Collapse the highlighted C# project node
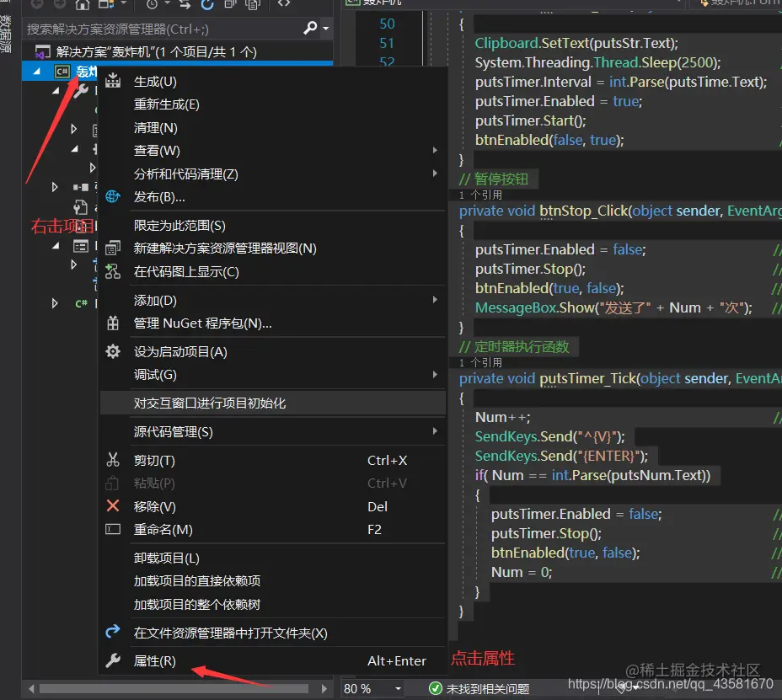Viewport: 782px width, 700px height. click(36, 72)
